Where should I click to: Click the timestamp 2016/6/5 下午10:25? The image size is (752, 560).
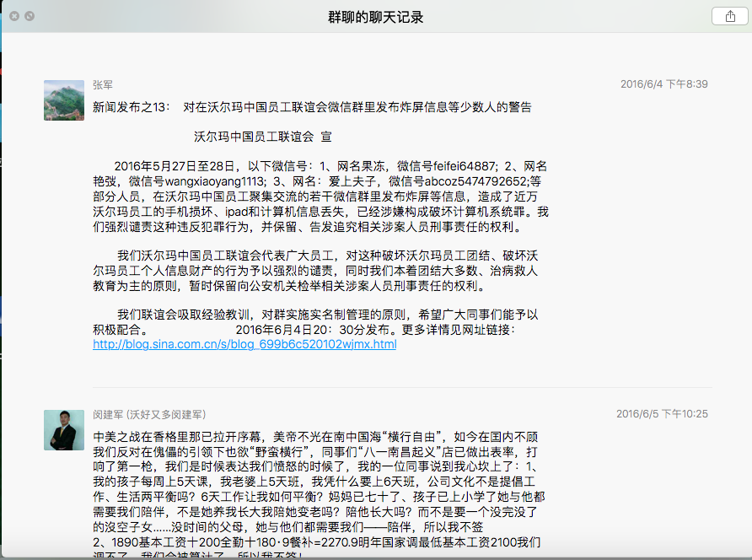coord(662,414)
